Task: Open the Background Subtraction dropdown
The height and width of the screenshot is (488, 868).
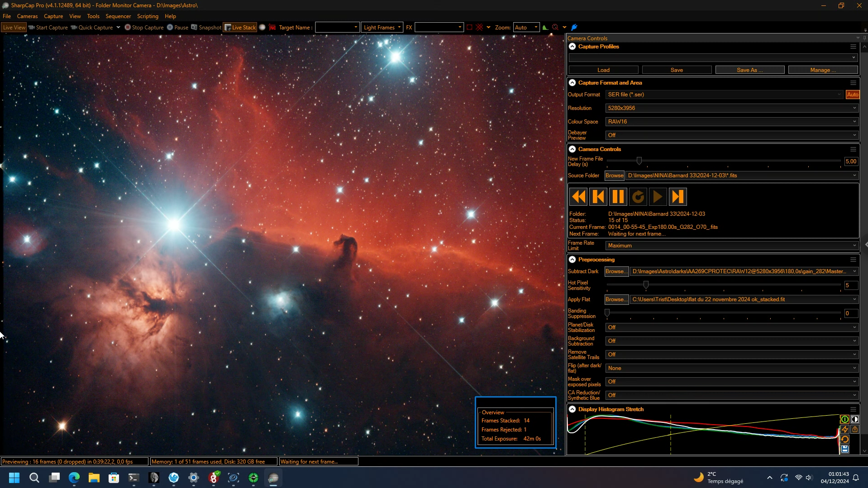Action: pyautogui.click(x=731, y=341)
